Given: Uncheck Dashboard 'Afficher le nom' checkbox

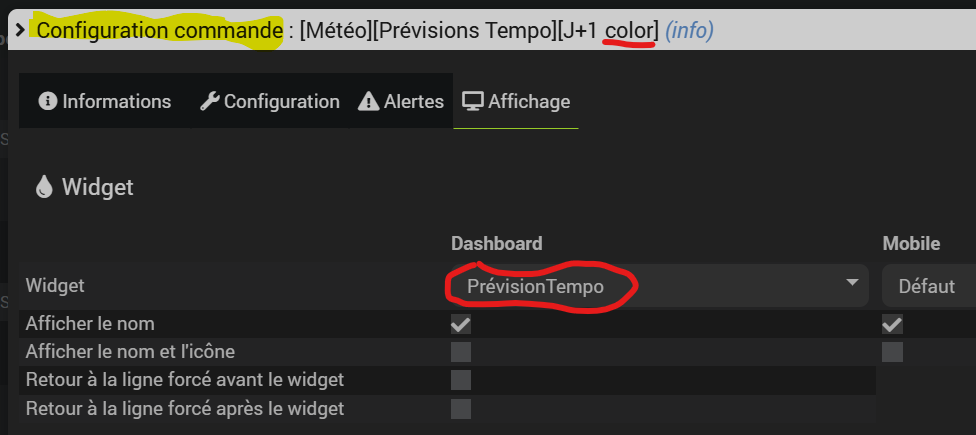Looking at the screenshot, I should [461, 324].
